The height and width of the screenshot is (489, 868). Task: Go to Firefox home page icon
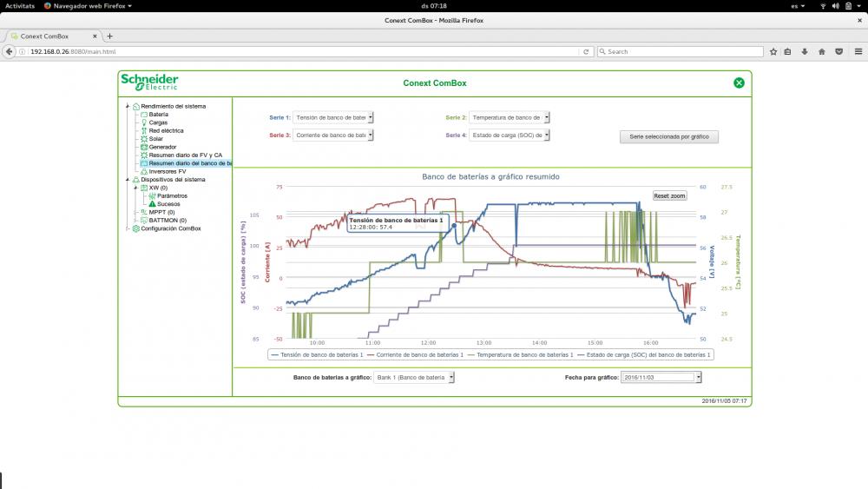point(822,51)
